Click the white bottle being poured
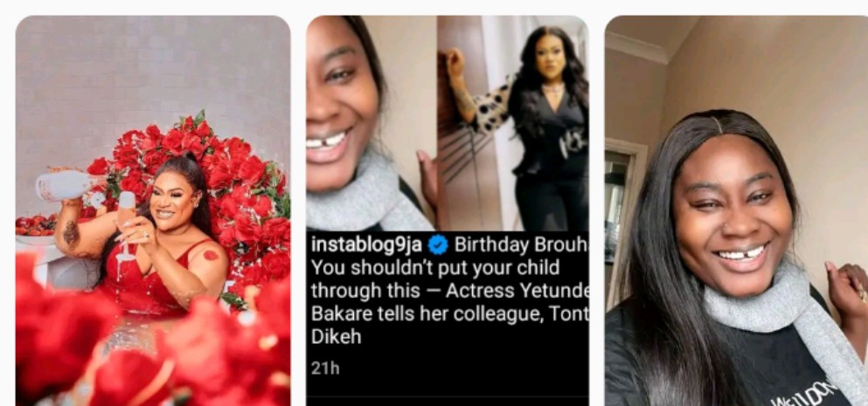 coord(63,183)
